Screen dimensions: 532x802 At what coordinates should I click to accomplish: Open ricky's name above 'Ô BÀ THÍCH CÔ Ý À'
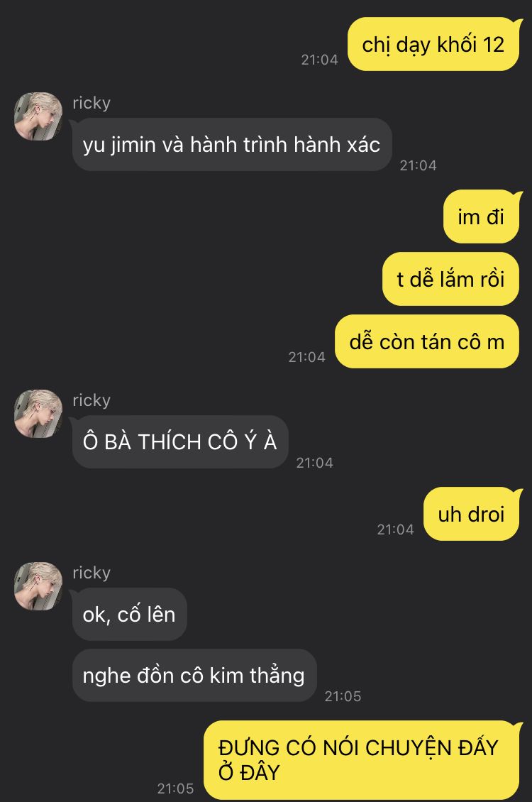(92, 400)
